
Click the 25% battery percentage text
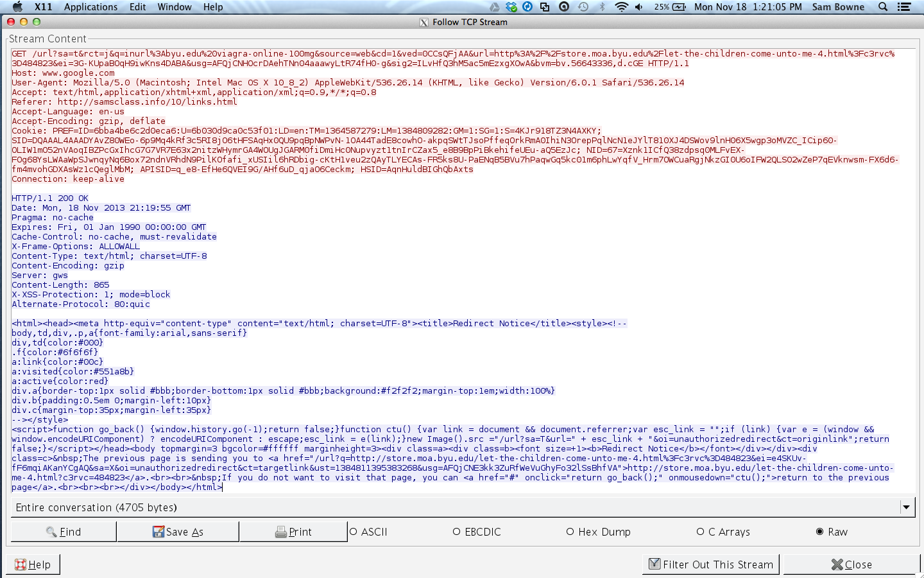coord(662,7)
